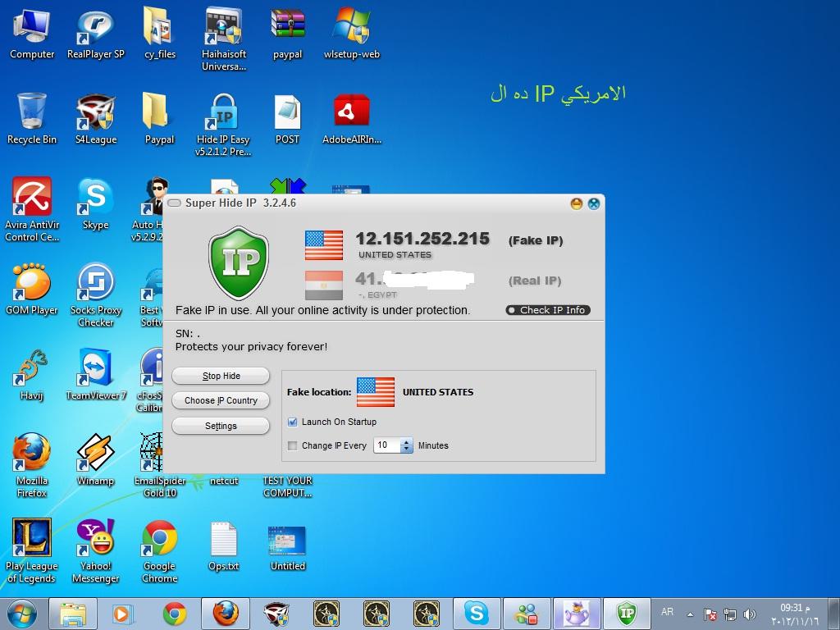Click the Action Center flag tray icon
This screenshot has height=630, width=840.
pos(710,614)
